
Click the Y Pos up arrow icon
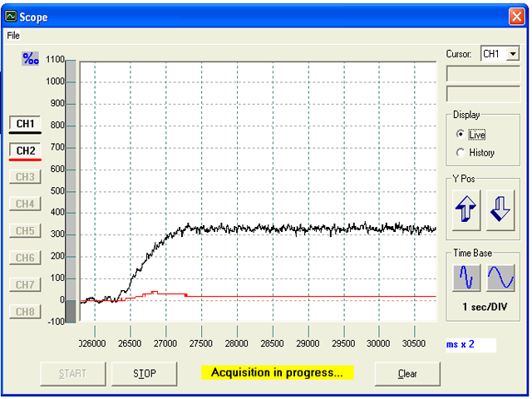[x=466, y=208]
